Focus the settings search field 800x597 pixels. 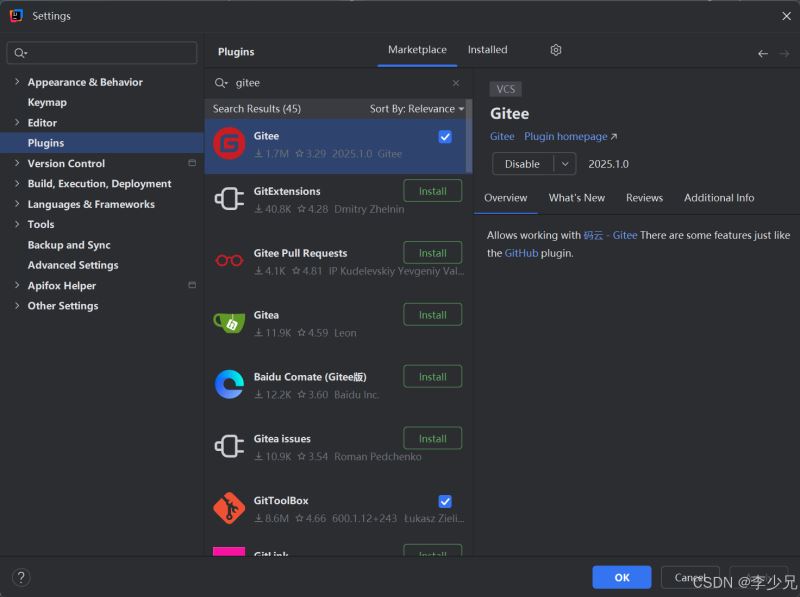coord(102,53)
